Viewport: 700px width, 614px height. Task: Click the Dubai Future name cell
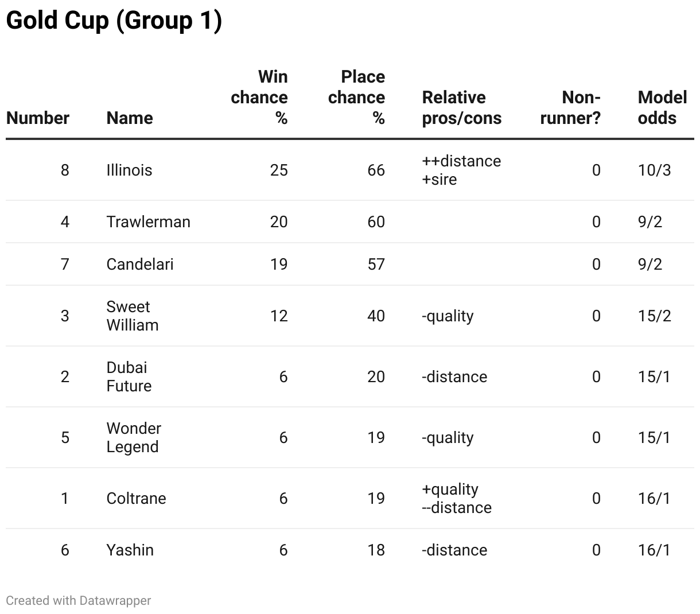coord(129,377)
